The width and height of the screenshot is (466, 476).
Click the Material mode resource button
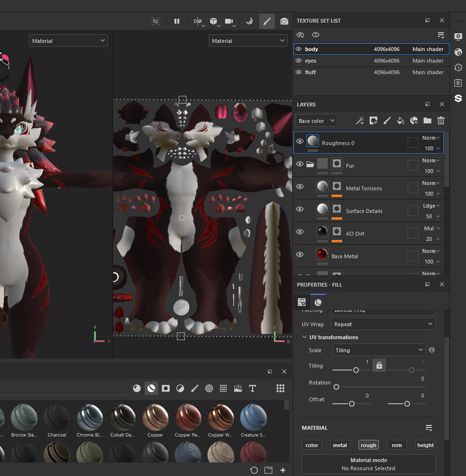coord(368,464)
